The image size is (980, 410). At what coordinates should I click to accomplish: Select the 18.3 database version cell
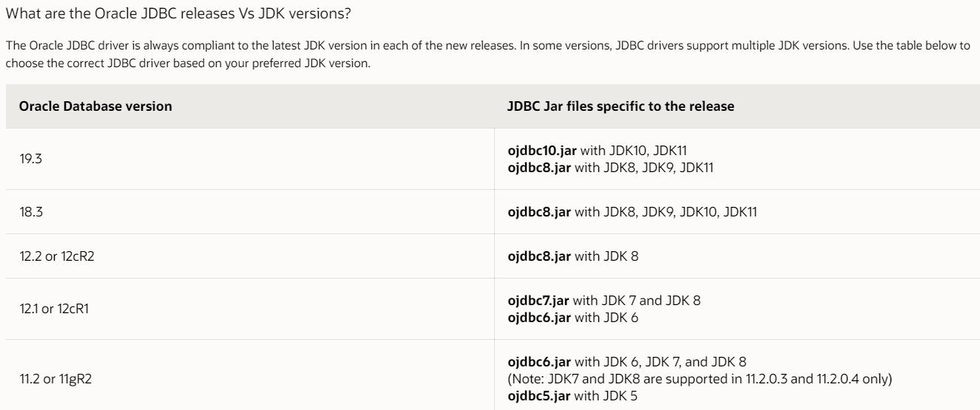[30, 212]
